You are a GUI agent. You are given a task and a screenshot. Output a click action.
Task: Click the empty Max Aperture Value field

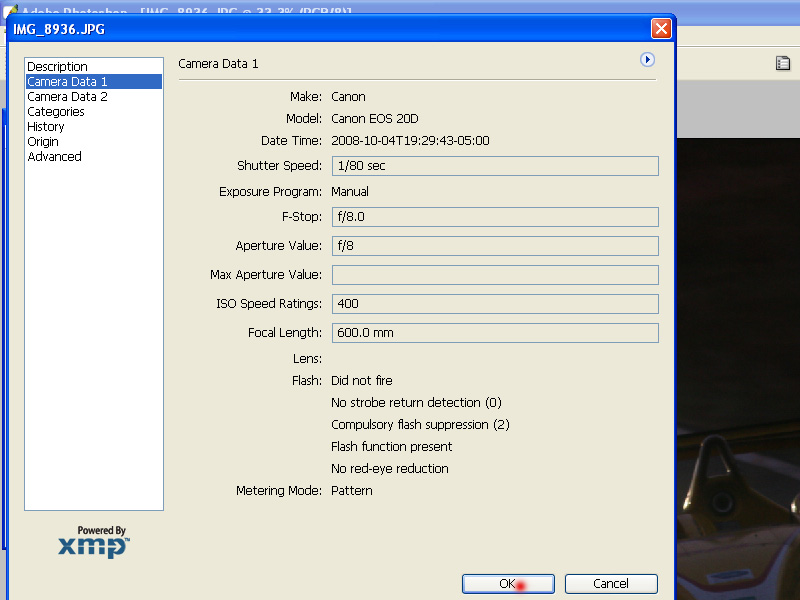coord(495,275)
